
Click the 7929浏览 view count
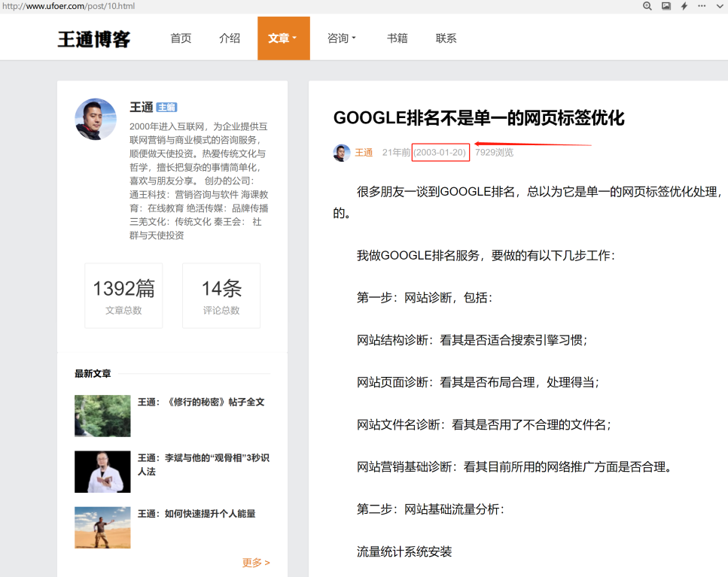coord(494,152)
